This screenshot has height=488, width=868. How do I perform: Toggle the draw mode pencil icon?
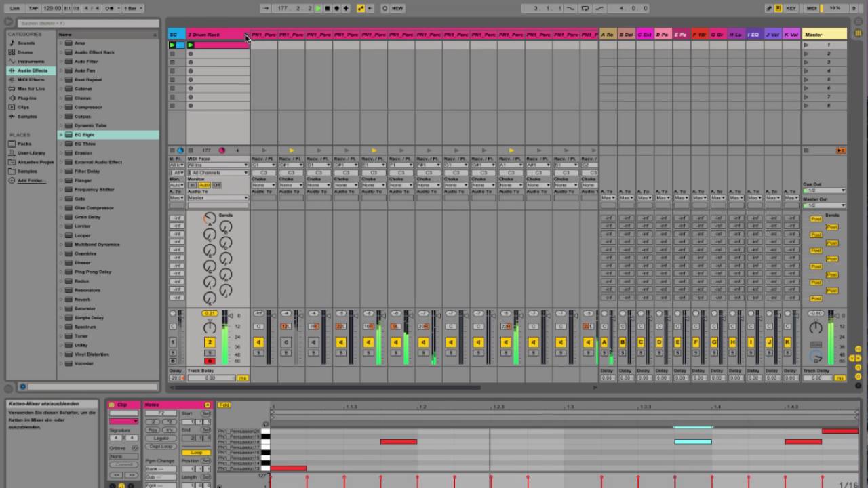[x=769, y=8]
